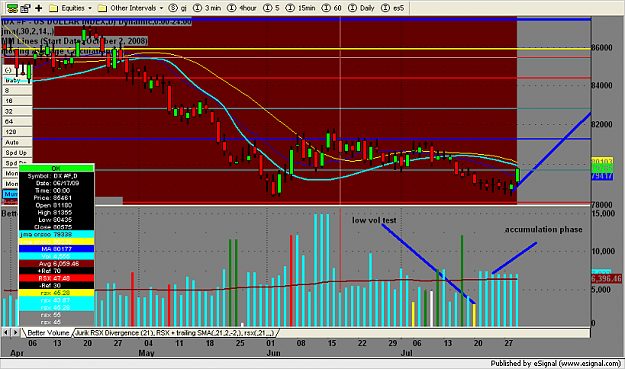Click the red 'RSX 47.48' row

pos(56,278)
